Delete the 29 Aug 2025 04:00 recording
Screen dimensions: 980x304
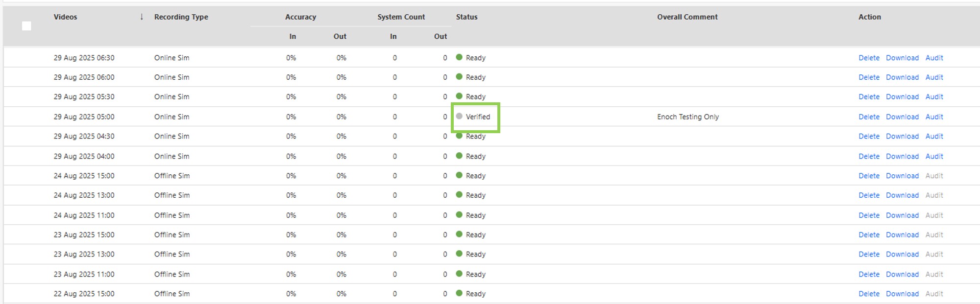869,157
